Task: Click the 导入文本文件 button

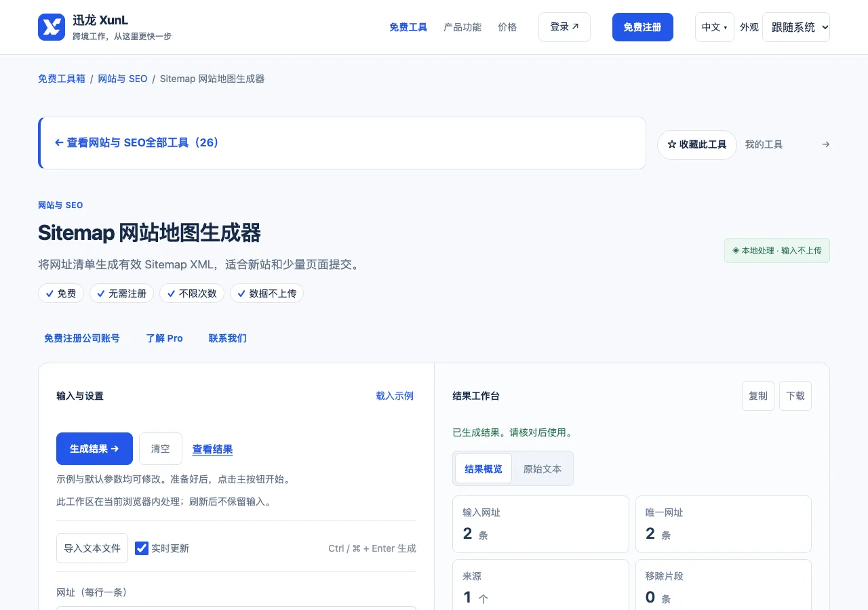Action: (92, 548)
